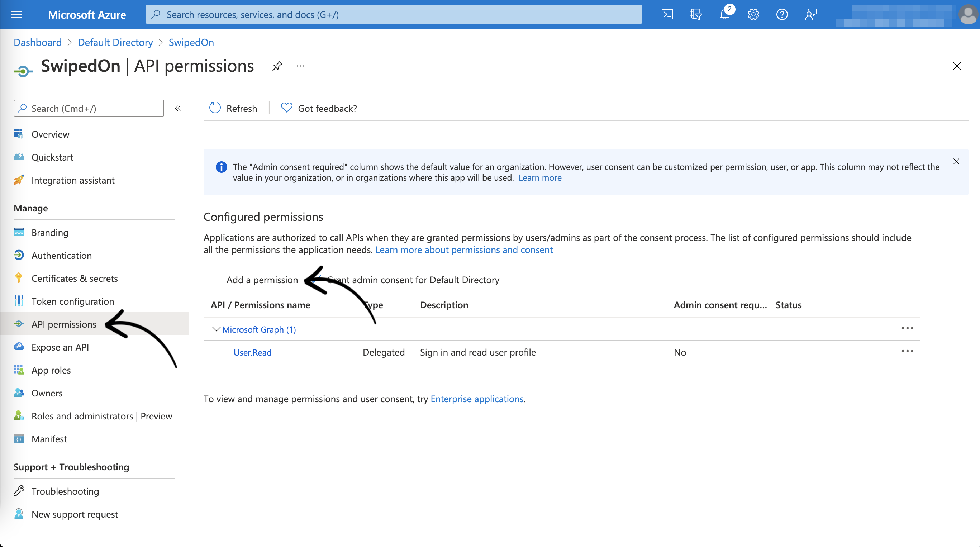
Task: Open Quickstart in sidebar
Action: [52, 157]
